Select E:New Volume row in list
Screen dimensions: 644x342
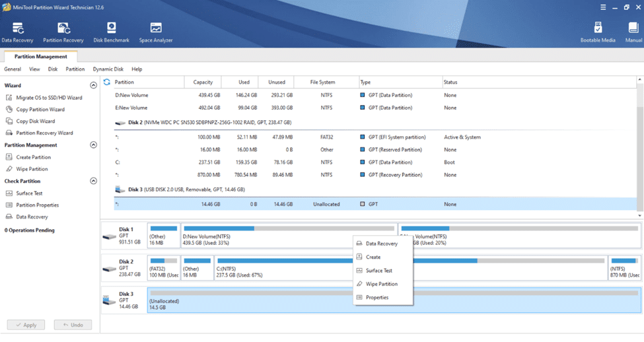pyautogui.click(x=375, y=108)
